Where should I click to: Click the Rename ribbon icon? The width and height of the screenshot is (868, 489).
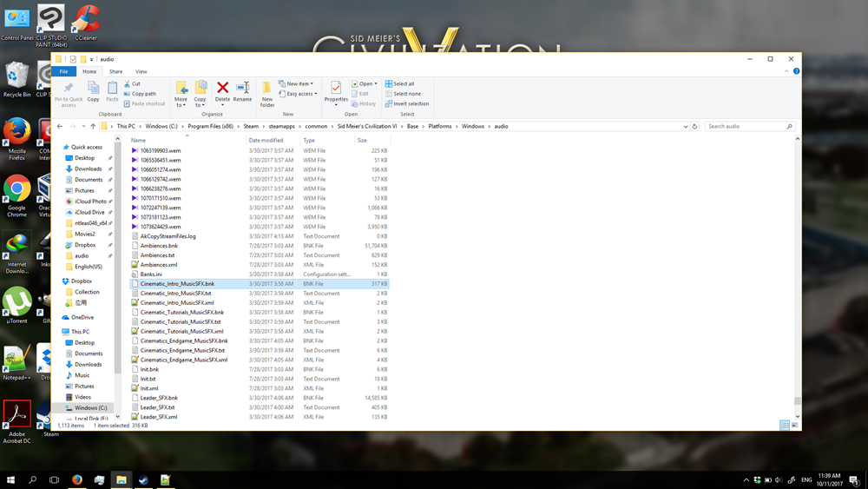click(x=242, y=88)
